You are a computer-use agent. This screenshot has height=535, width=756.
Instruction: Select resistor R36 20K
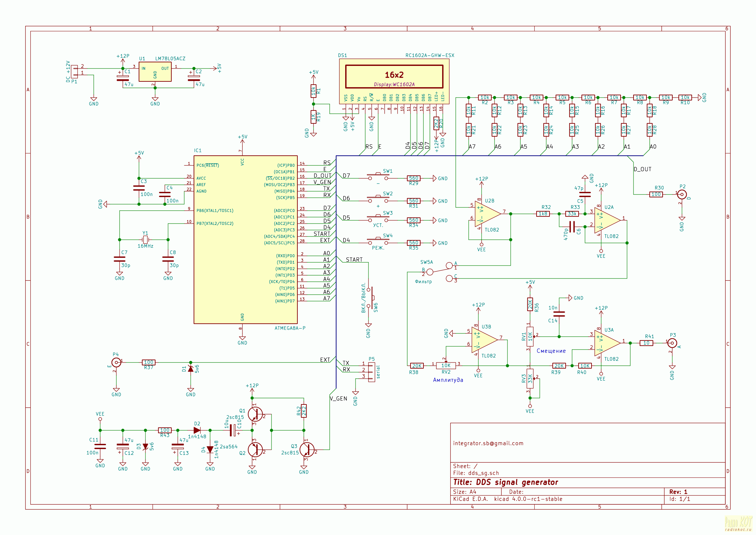pyautogui.click(x=530, y=305)
